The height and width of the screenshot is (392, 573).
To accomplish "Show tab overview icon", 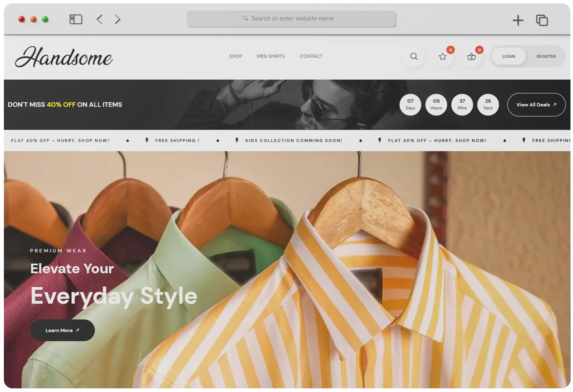I will click(x=542, y=20).
